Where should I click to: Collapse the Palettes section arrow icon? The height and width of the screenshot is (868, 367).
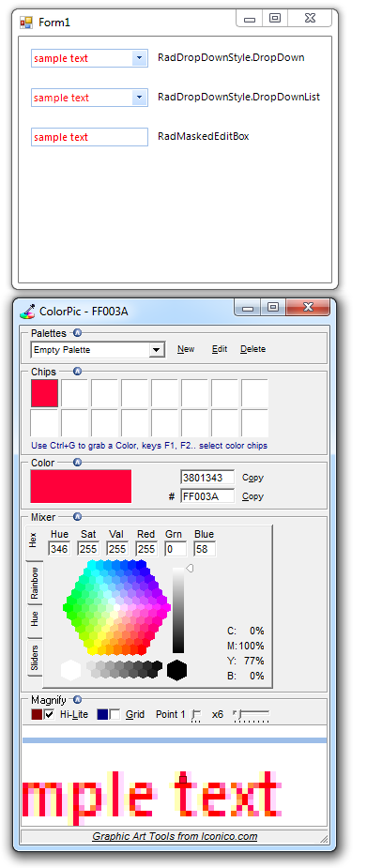(77, 333)
